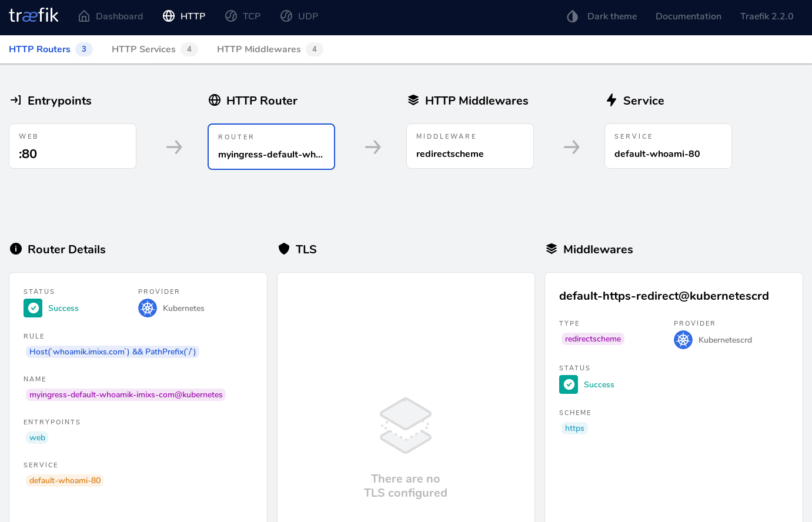This screenshot has height=522, width=812.
Task: Click the HTTP Services count badge 4
Action: click(x=189, y=49)
